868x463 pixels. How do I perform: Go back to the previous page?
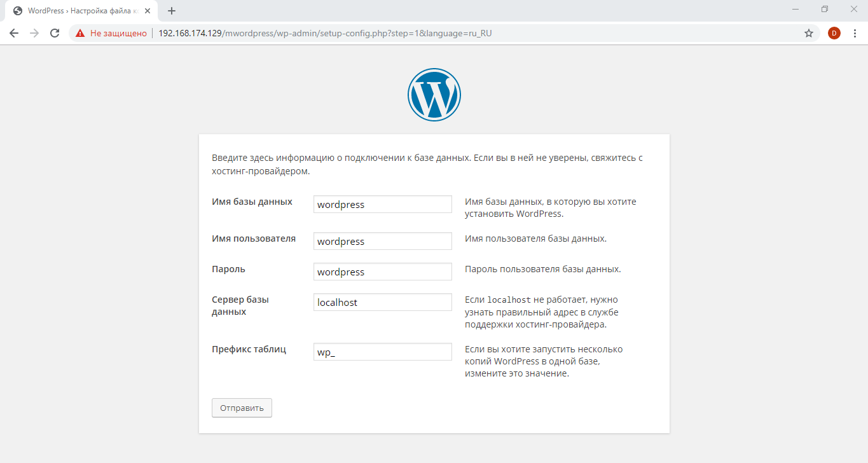(x=14, y=33)
